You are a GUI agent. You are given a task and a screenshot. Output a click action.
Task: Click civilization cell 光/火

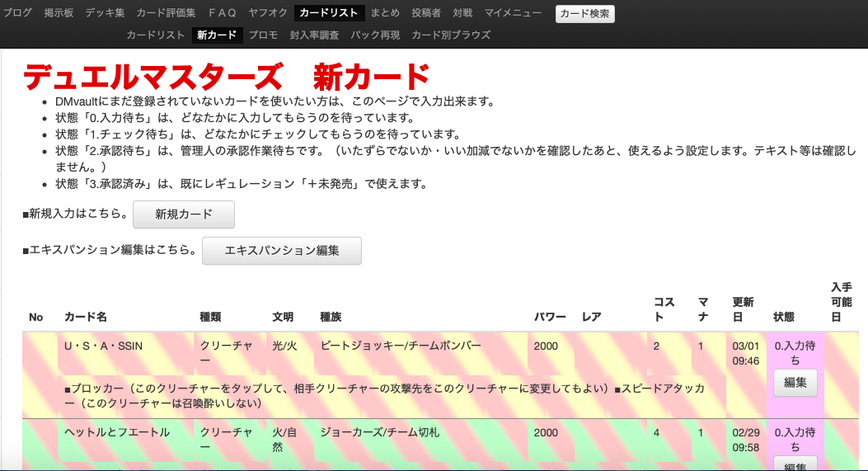click(284, 346)
